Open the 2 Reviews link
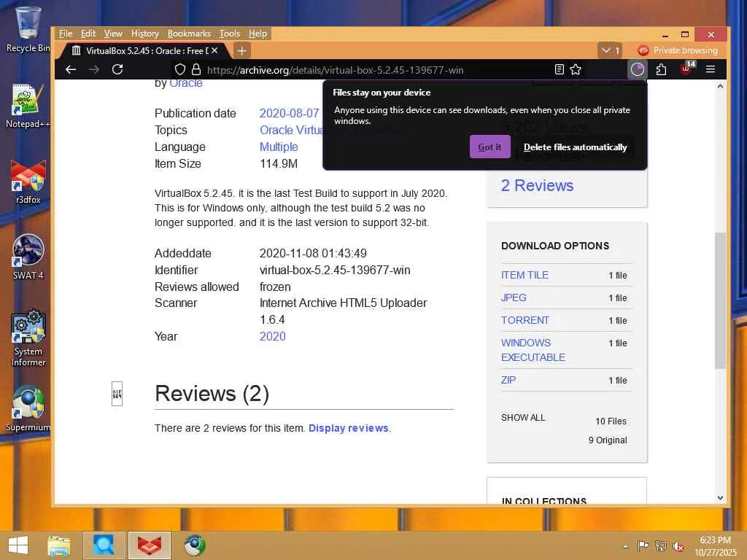The width and height of the screenshot is (747, 560). point(537,185)
